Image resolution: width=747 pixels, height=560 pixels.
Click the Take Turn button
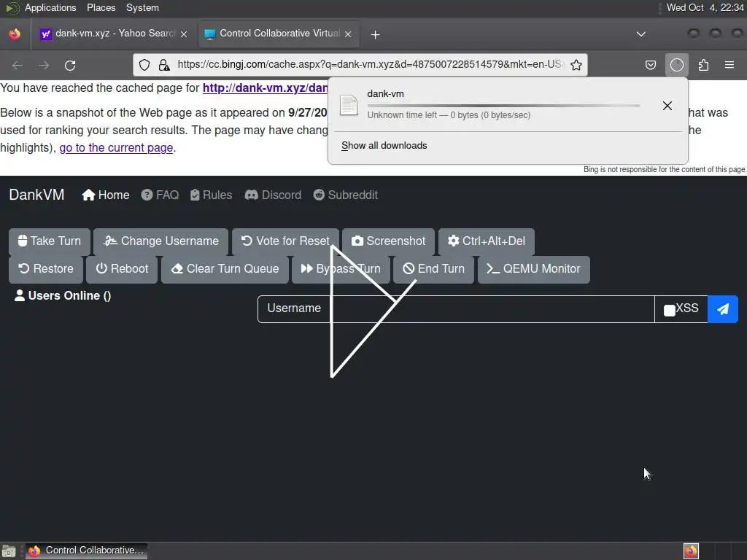point(49,241)
